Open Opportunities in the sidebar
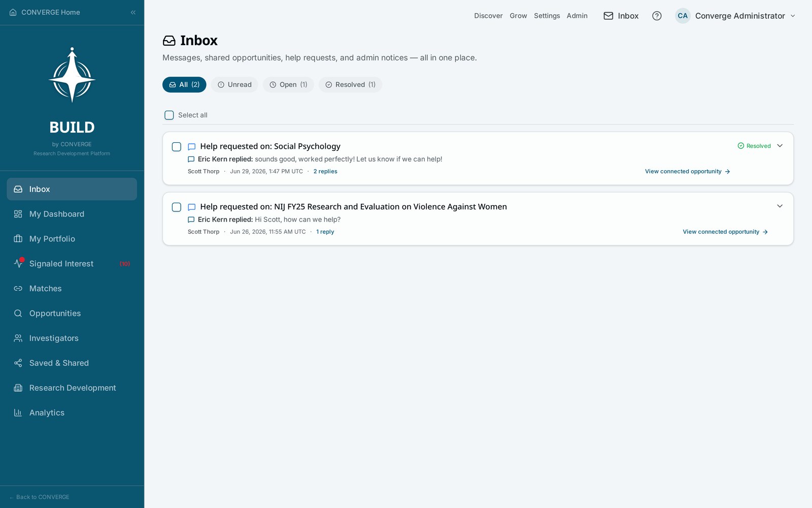812x508 pixels. point(72,313)
